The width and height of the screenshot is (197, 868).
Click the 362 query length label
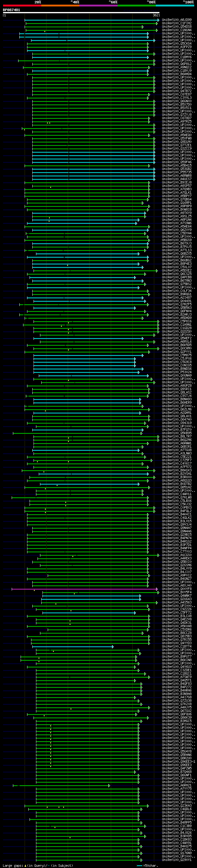click(x=155, y=15)
